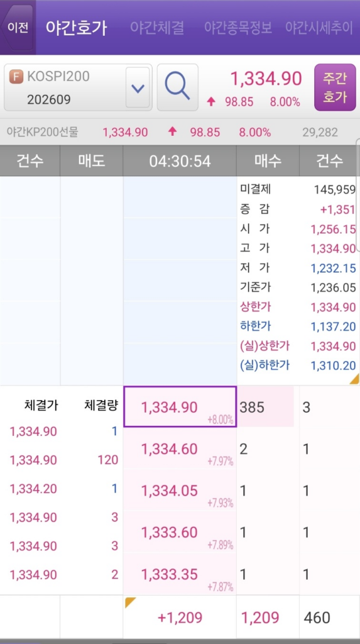Tap the 야간KP200선물 ticker bar
Viewport: 360px width, 644px height.
(180, 132)
